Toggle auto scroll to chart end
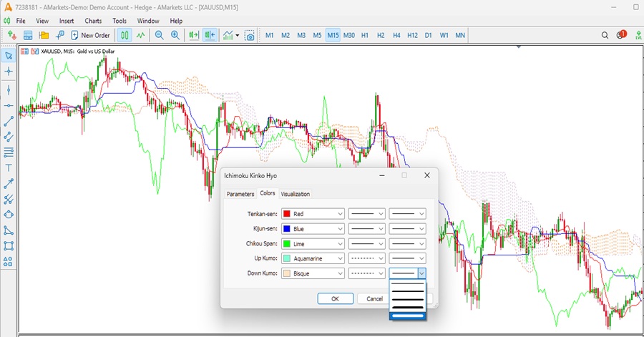Image resolution: width=644 pixels, height=337 pixels. pos(193,35)
